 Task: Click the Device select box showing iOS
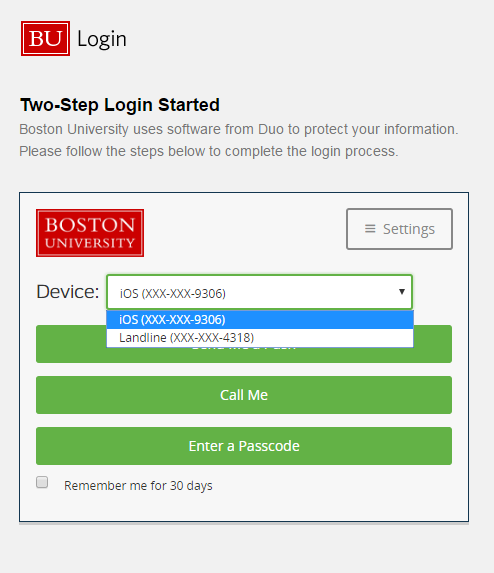tap(259, 292)
